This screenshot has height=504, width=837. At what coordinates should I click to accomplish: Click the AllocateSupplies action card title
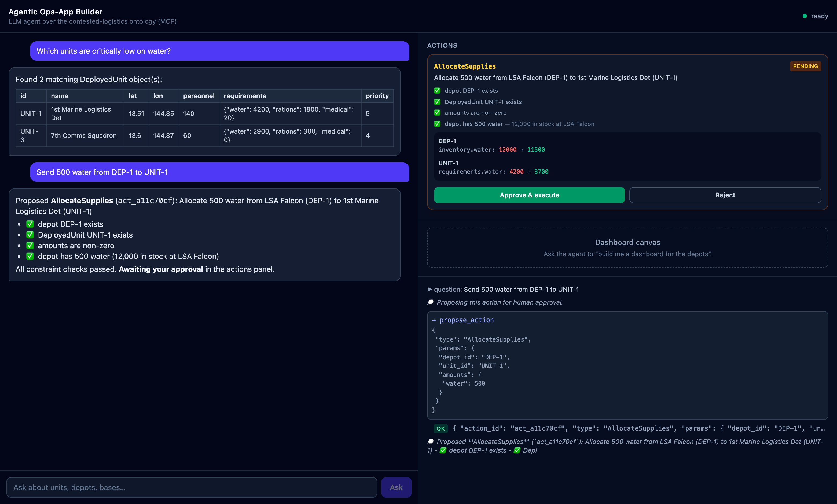(x=465, y=66)
